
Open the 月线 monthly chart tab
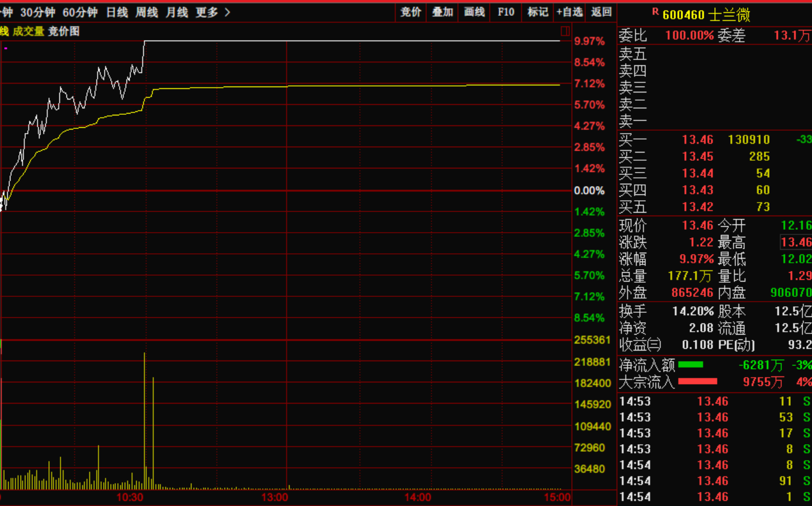pos(177,12)
